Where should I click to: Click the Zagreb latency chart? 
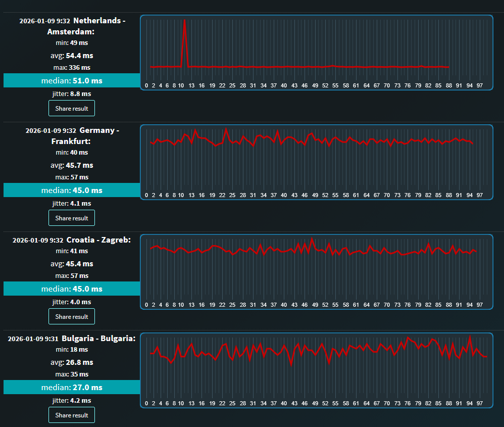[x=317, y=272]
